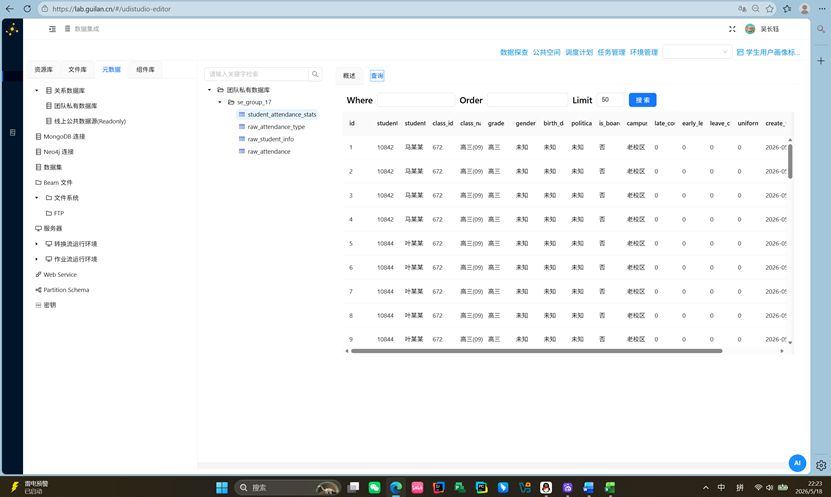831x497 pixels.
Task: Open the browser three-dot menu
Action: [x=820, y=9]
